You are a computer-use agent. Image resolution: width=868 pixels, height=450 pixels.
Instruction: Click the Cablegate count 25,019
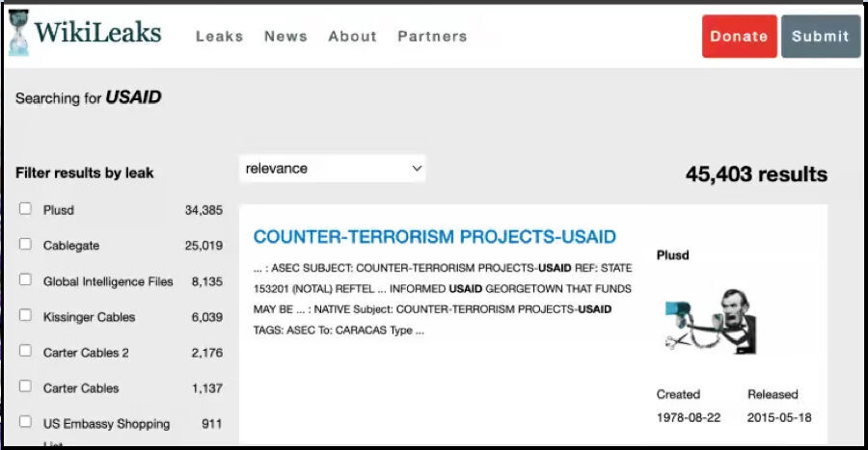(203, 246)
